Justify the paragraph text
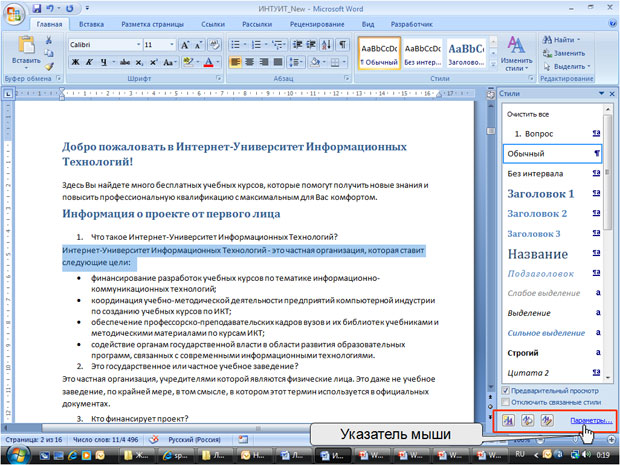The width and height of the screenshot is (620, 465). [x=278, y=62]
